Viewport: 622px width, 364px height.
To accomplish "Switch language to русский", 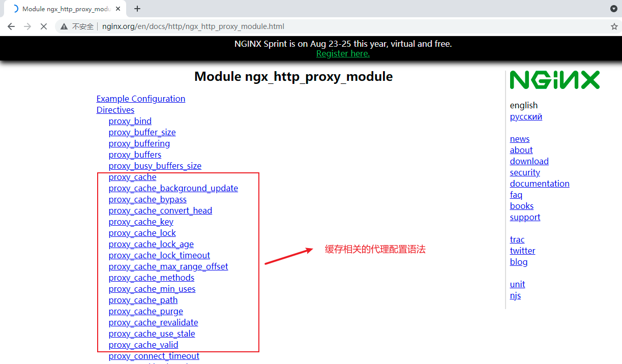I will pos(526,116).
